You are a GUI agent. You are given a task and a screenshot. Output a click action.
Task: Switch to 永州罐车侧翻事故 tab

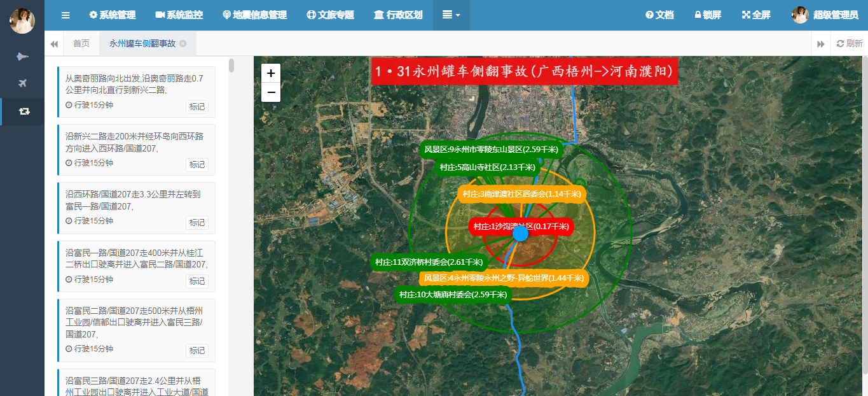pos(142,44)
